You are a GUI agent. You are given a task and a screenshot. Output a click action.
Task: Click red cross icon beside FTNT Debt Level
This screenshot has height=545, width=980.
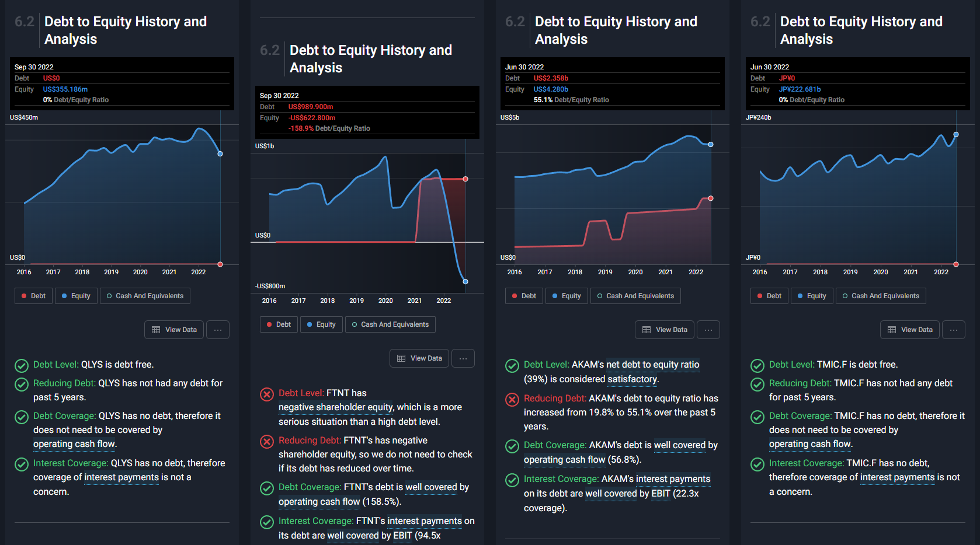267,394
